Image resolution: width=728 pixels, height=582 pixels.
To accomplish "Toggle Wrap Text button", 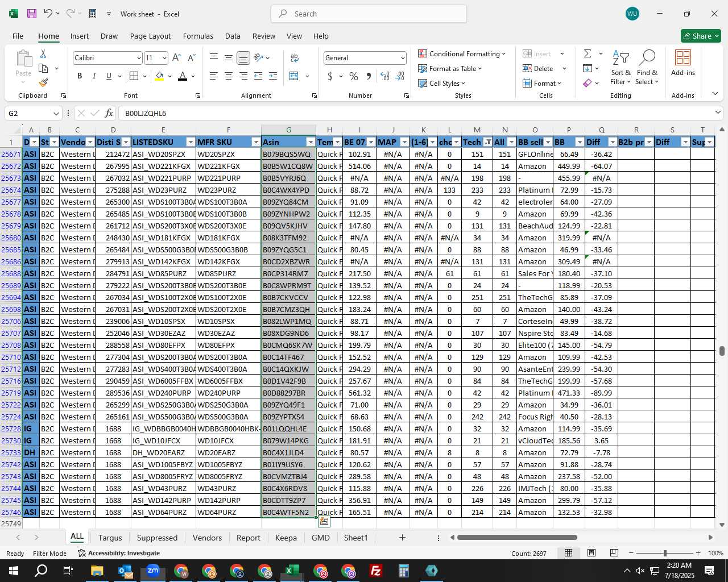I will [295, 57].
